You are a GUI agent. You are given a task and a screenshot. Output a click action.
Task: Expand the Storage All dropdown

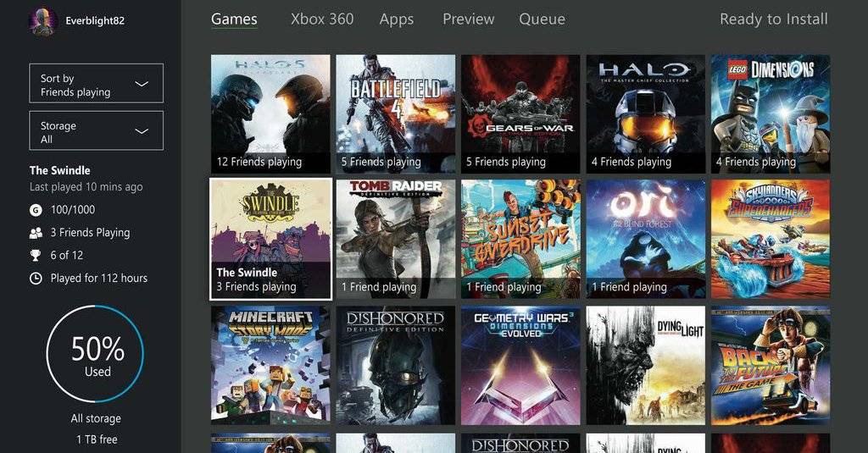pos(97,130)
